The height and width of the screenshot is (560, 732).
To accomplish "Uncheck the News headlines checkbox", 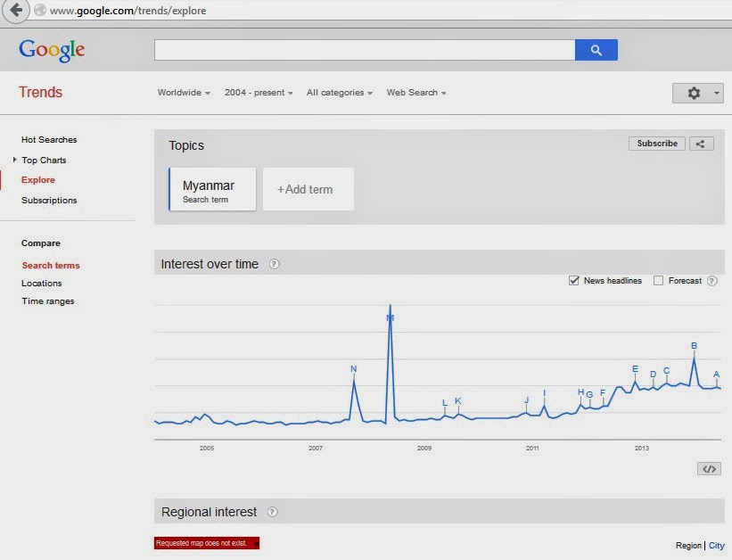I will tap(574, 281).
